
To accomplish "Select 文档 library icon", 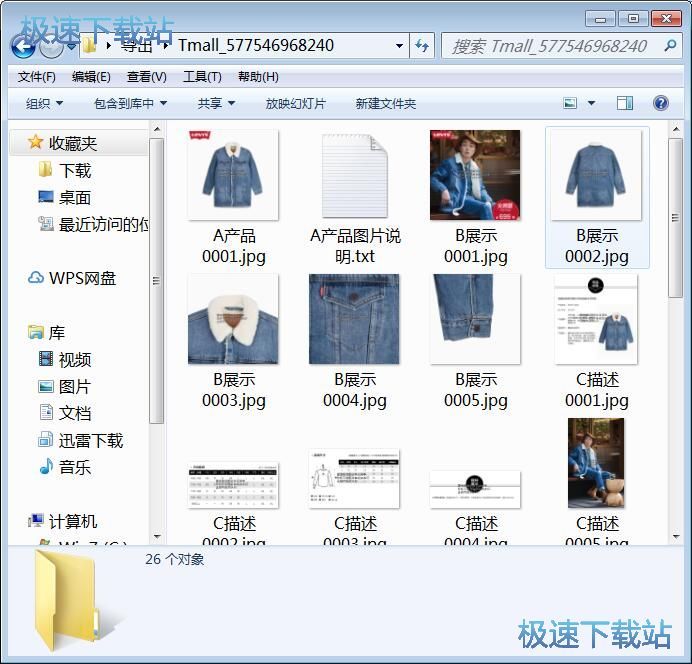I will click(x=45, y=412).
